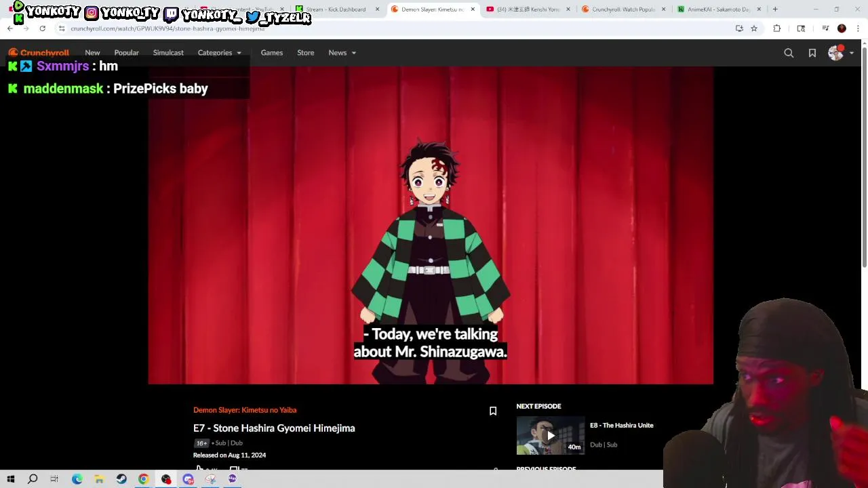
Task: Open the Store menu item
Action: tap(305, 53)
